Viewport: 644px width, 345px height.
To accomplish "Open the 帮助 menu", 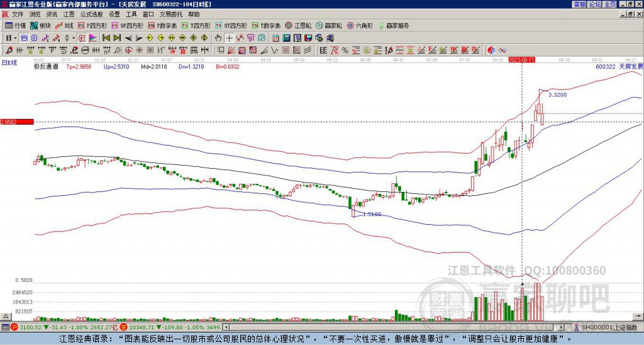I will (x=194, y=14).
